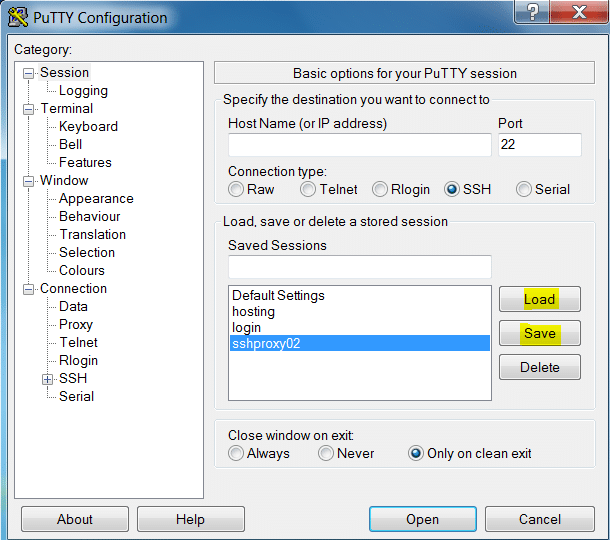Open the Proxy settings panel
Viewport: 610px width, 540px height.
coord(76,324)
